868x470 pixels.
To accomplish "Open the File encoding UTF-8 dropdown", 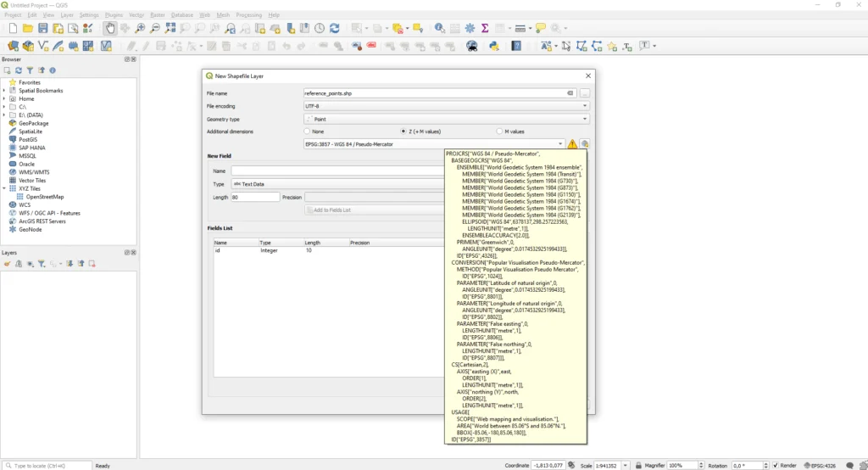I will click(x=446, y=106).
